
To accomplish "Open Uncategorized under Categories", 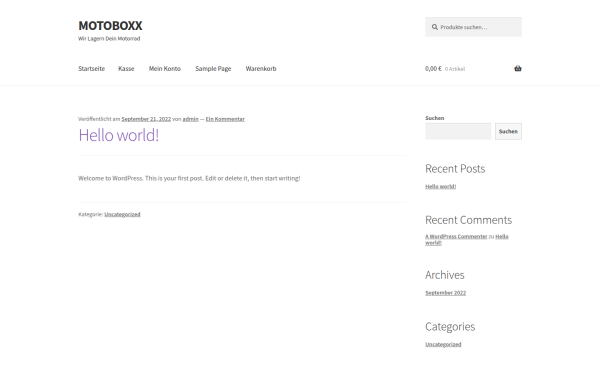I will pos(443,344).
